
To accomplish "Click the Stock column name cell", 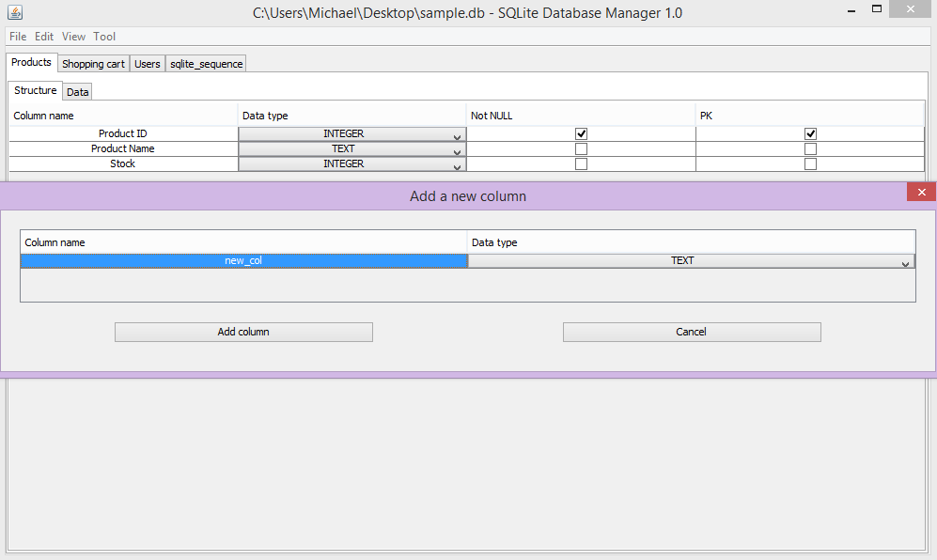I will click(x=123, y=163).
